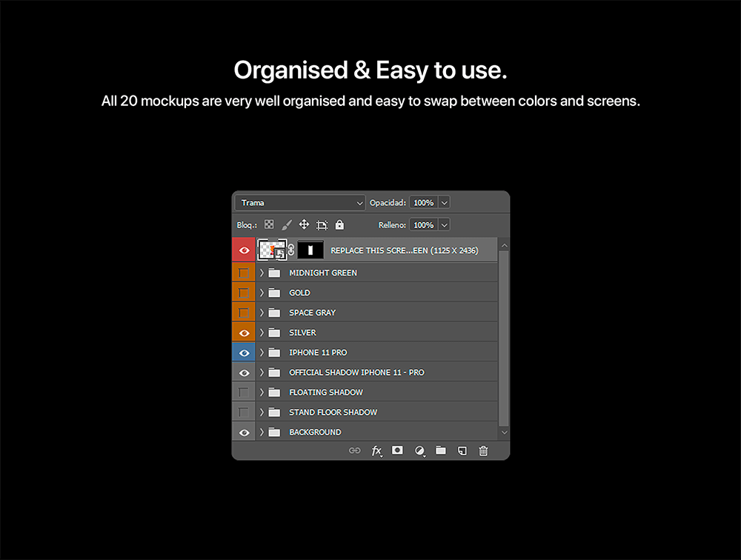The height and width of the screenshot is (560, 741).
Task: Click the layer mask thumbnail of top layer
Action: click(x=310, y=250)
